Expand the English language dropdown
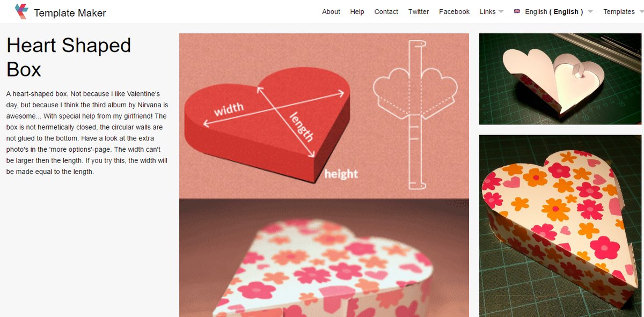This screenshot has height=317, width=644. point(590,12)
